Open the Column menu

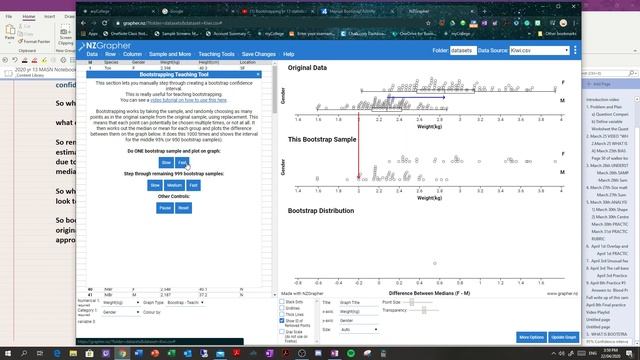[132, 54]
